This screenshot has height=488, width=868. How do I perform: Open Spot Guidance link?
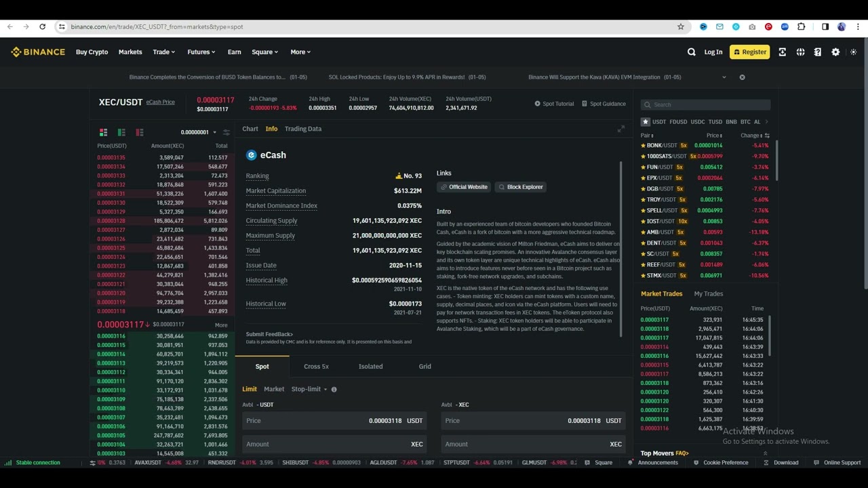(604, 104)
